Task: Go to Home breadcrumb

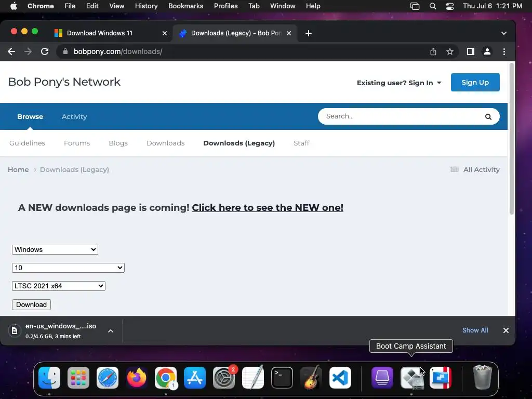Action: [x=18, y=170]
